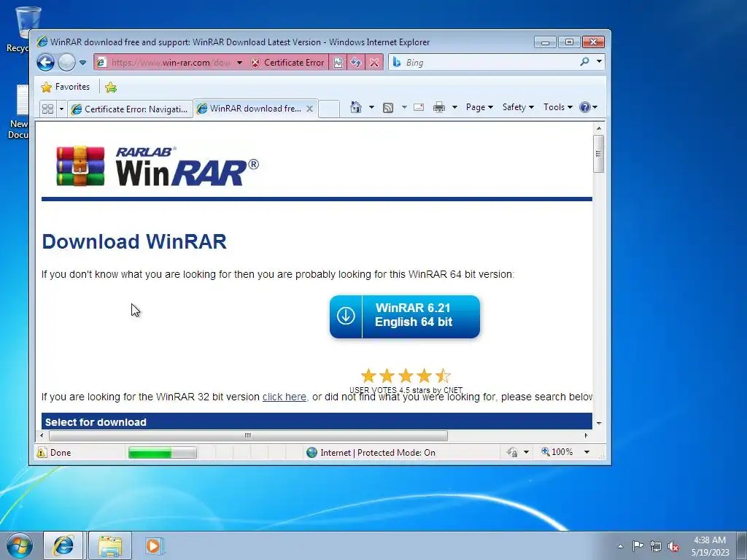Click the 100% zoom level button
747x560 pixels.
[557, 452]
